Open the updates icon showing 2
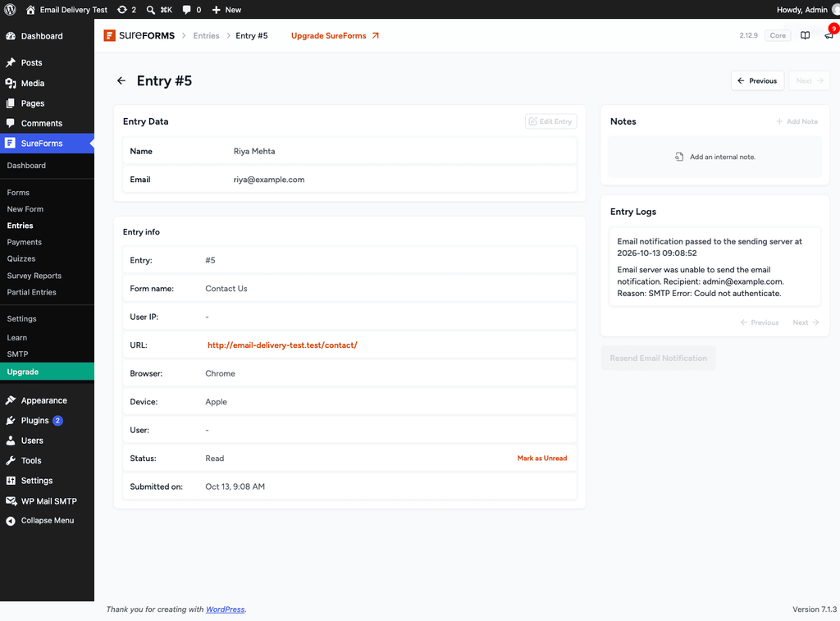This screenshot has width=840, height=621. point(126,10)
